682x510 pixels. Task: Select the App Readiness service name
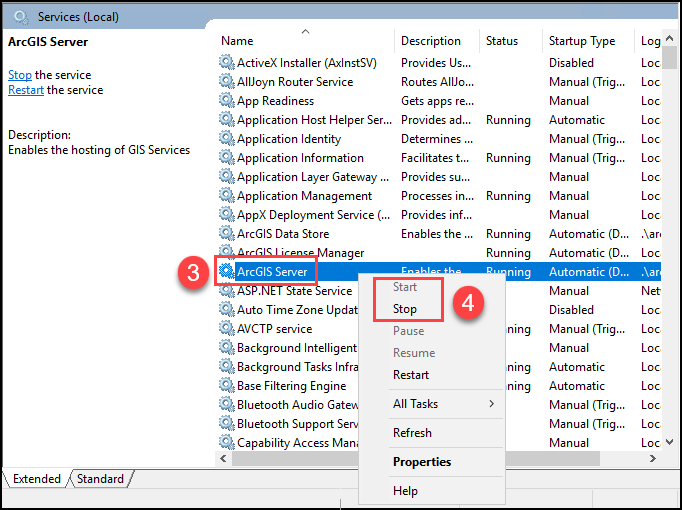(275, 101)
